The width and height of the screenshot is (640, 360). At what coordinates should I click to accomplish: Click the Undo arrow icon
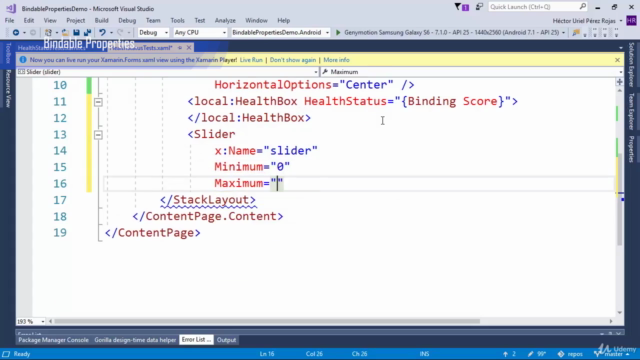[x=102, y=33]
